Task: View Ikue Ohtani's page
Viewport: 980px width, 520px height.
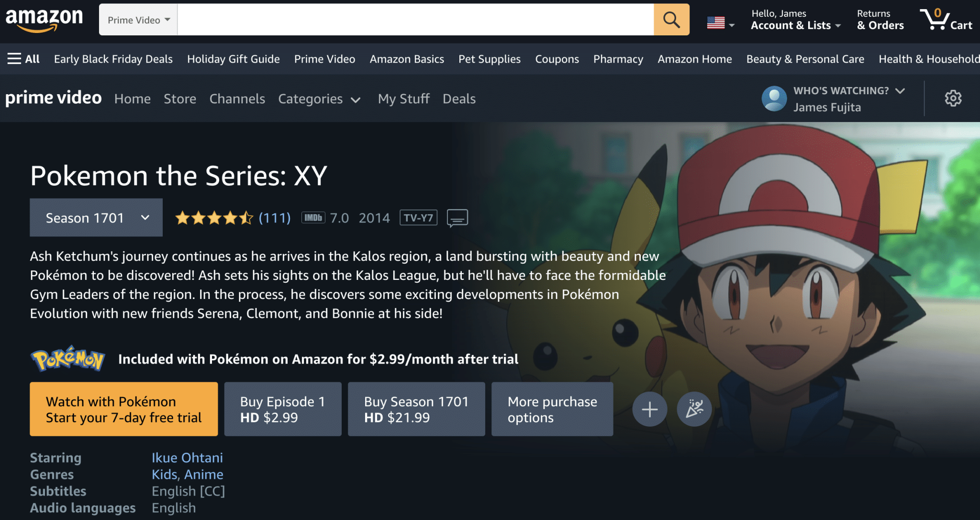Action: coord(187,458)
